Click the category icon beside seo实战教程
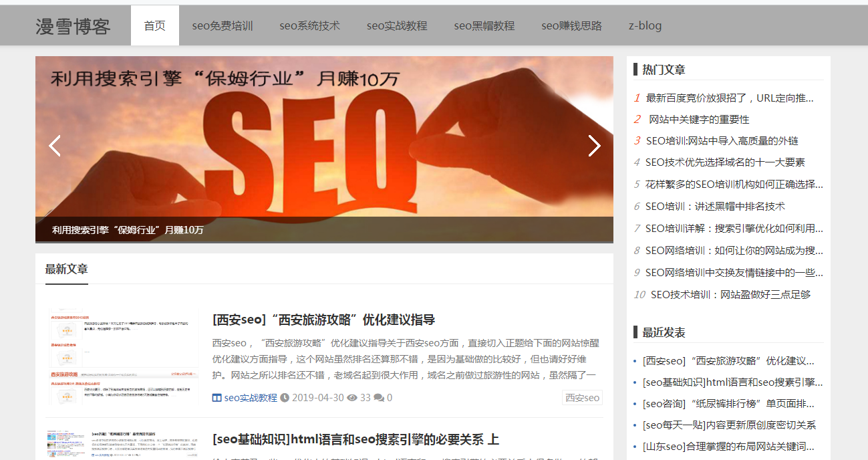868x460 pixels. pyautogui.click(x=216, y=398)
